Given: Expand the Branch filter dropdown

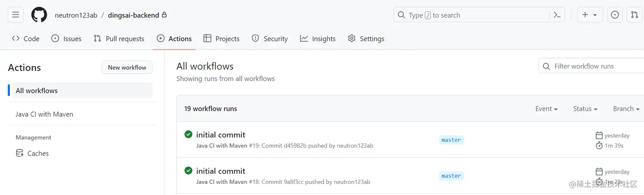Looking at the screenshot, I should pyautogui.click(x=626, y=109).
